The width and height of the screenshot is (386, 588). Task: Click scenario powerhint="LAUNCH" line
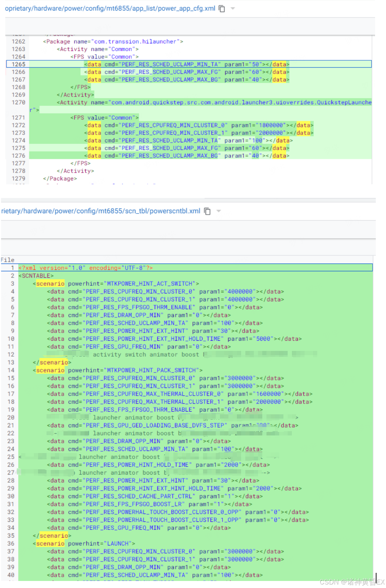[84, 544]
